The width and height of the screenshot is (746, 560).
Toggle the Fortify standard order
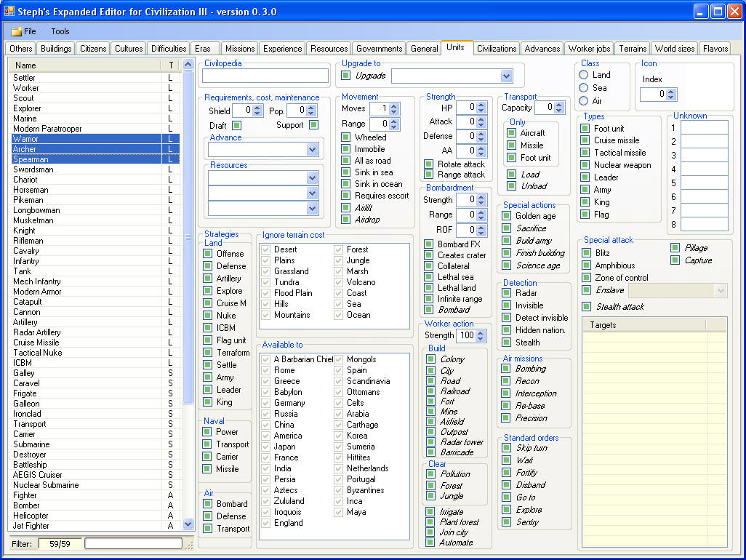point(507,473)
